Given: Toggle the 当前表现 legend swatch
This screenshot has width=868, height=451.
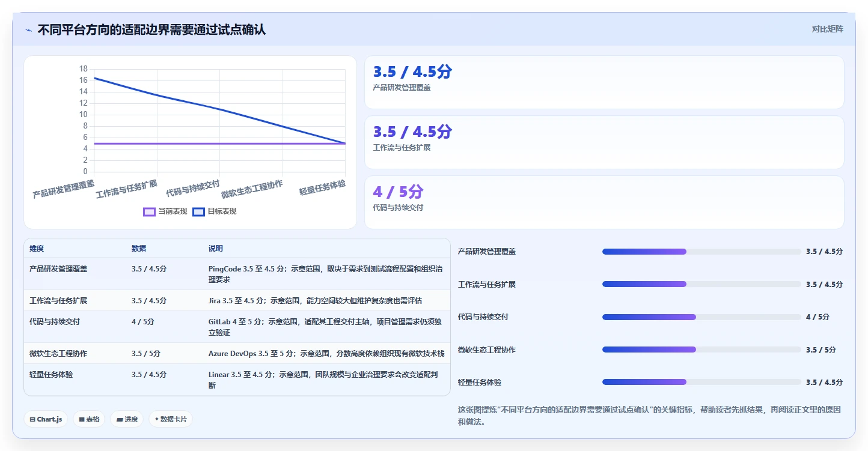Looking at the screenshot, I should point(150,211).
